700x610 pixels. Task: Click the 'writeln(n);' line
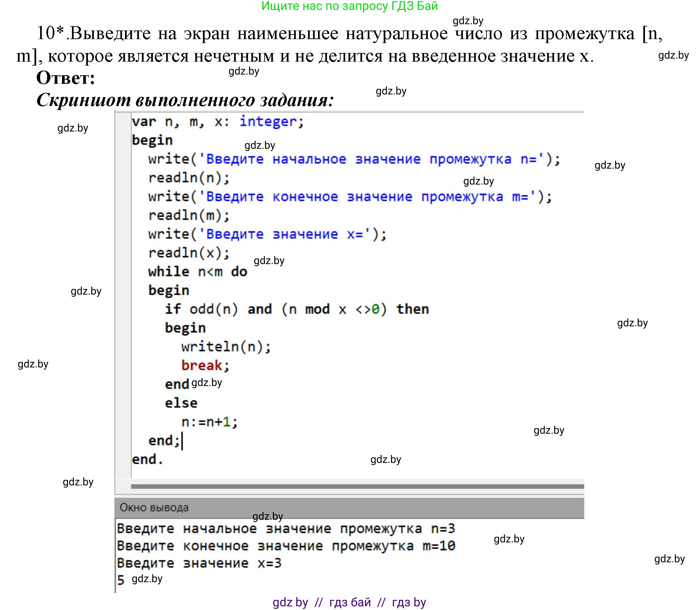[225, 346]
